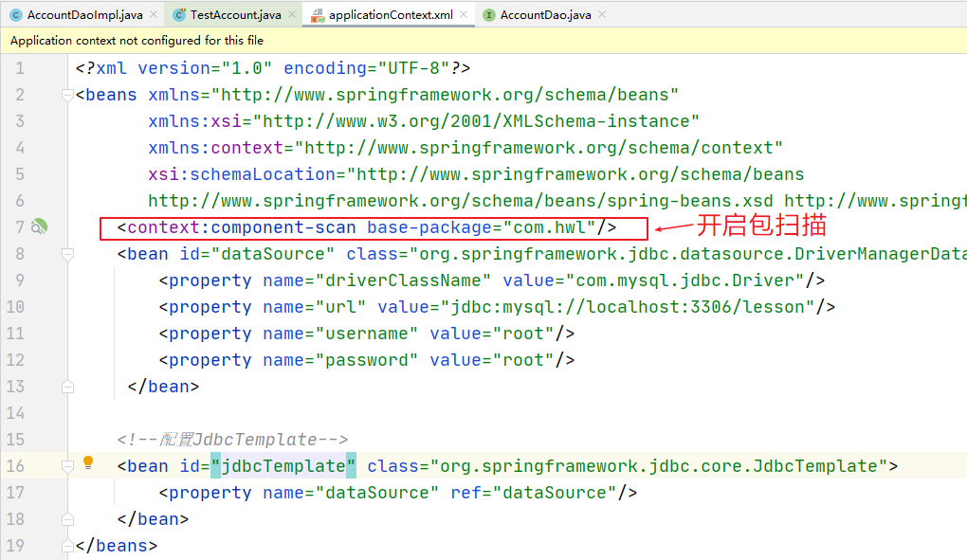Switch to the TestAccount.java tab
967x560 pixels.
point(235,15)
